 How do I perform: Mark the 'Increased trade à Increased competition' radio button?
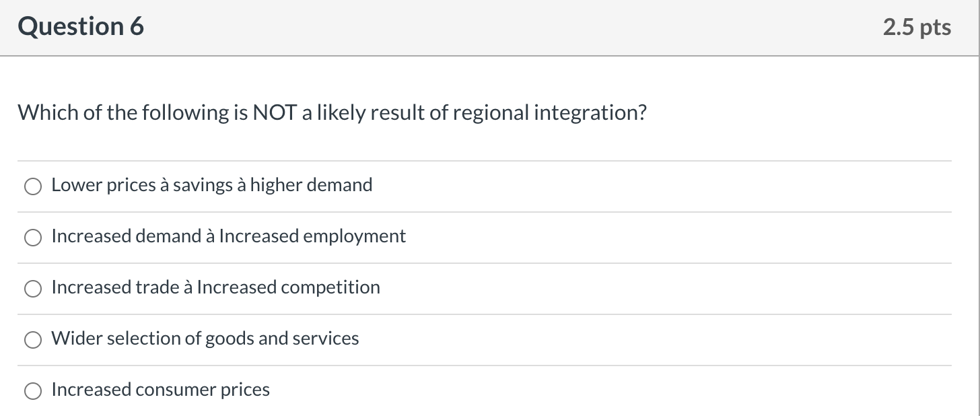(33, 289)
